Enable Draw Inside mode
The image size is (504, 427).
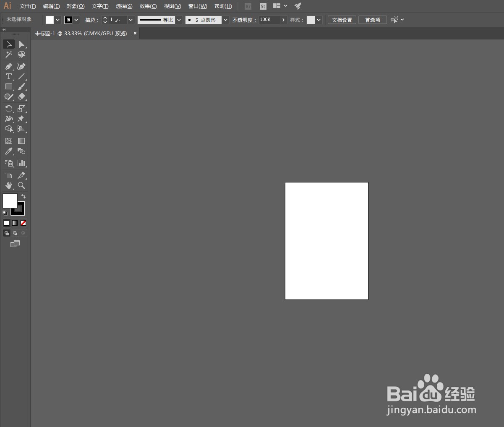pos(24,233)
